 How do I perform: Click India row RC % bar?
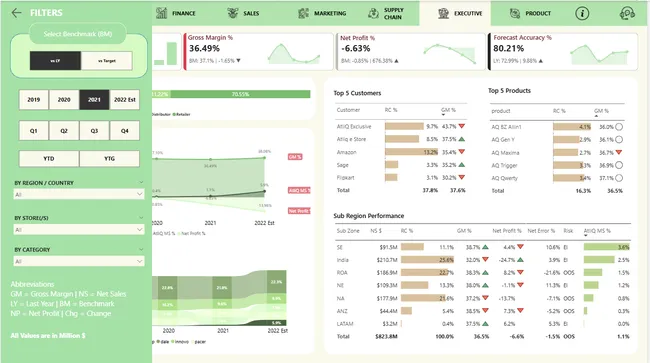(x=427, y=260)
